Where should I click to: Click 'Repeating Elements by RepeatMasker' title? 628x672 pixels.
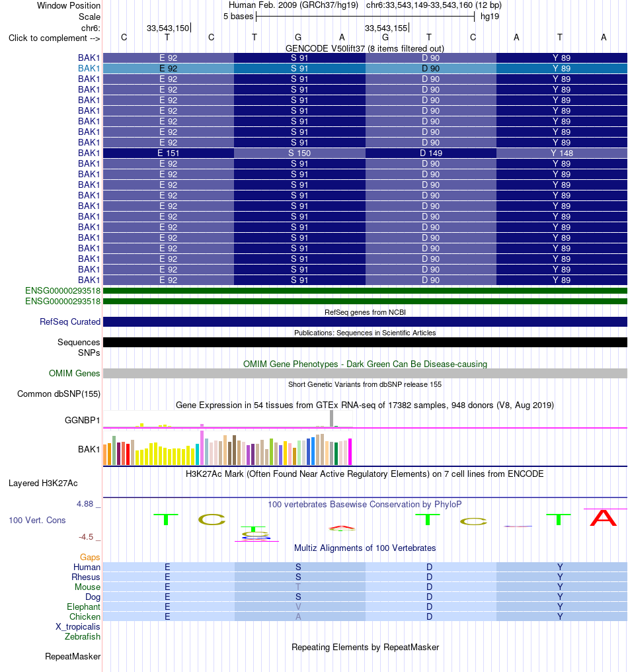point(365,647)
